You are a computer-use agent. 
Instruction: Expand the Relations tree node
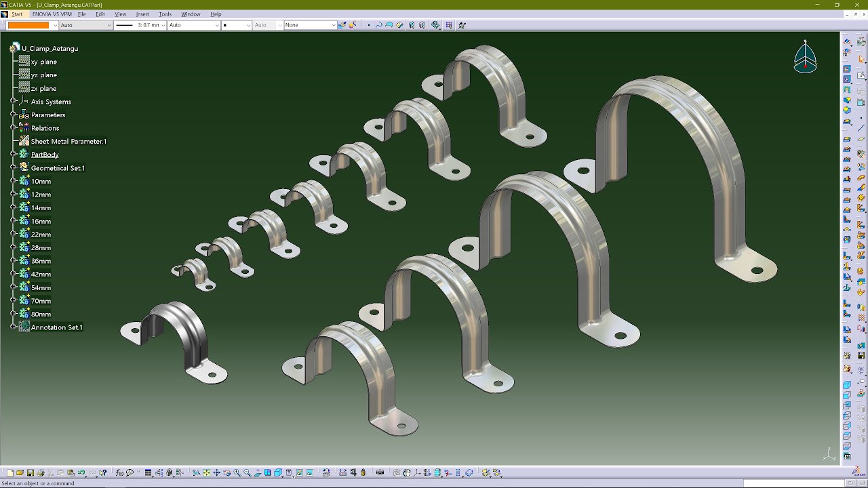tap(13, 127)
